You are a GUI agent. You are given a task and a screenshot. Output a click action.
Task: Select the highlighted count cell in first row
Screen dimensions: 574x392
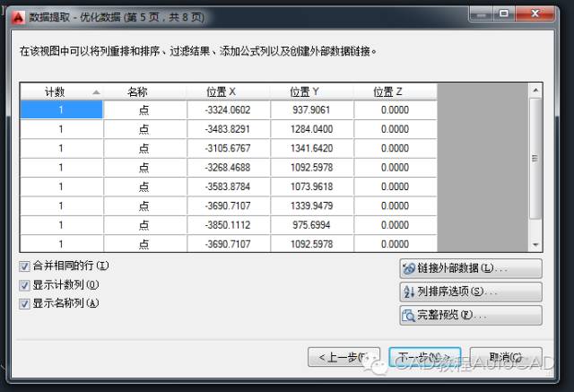coord(61,109)
